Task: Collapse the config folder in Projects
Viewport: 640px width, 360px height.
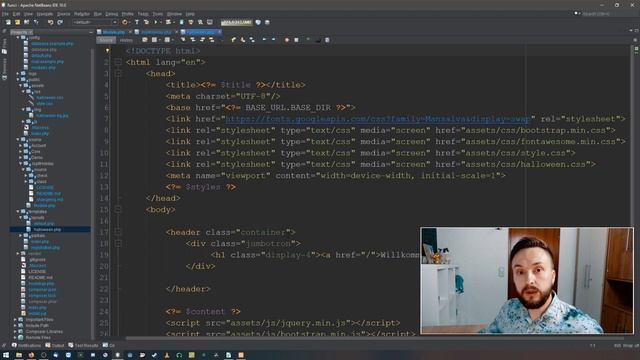Action: point(18,38)
